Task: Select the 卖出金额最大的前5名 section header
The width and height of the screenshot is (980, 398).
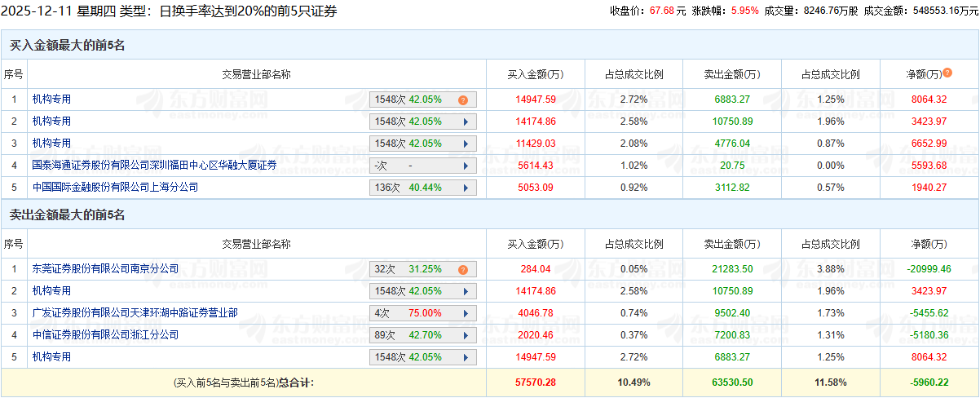Action: pyautogui.click(x=67, y=215)
